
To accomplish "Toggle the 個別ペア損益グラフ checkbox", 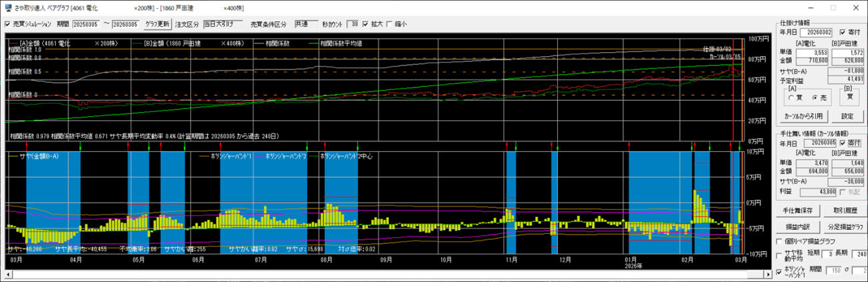I will [x=779, y=241].
